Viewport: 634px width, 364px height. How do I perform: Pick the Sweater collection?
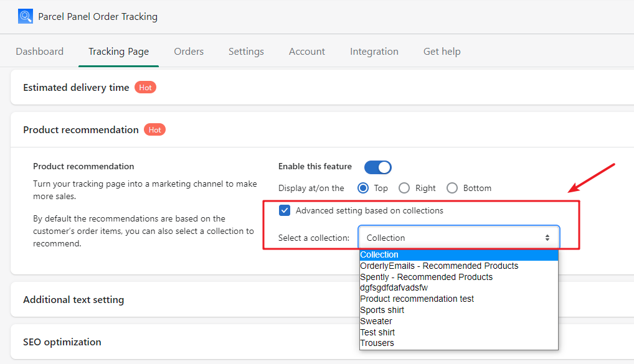pos(459,321)
